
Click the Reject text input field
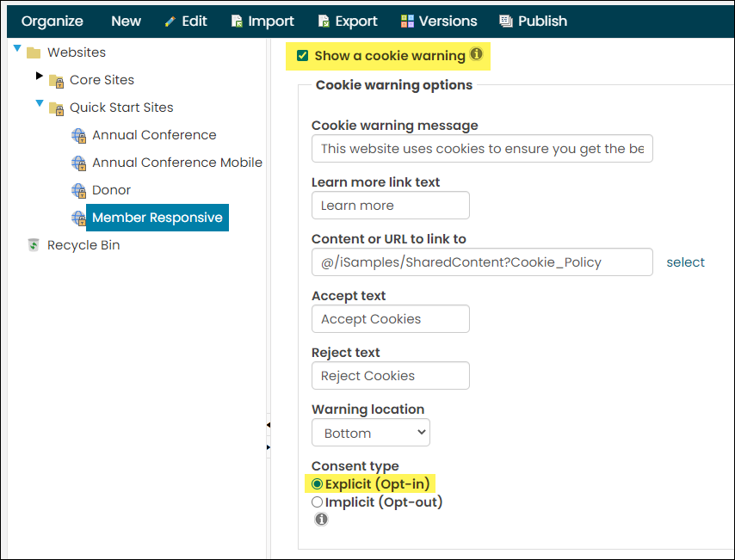click(x=391, y=375)
